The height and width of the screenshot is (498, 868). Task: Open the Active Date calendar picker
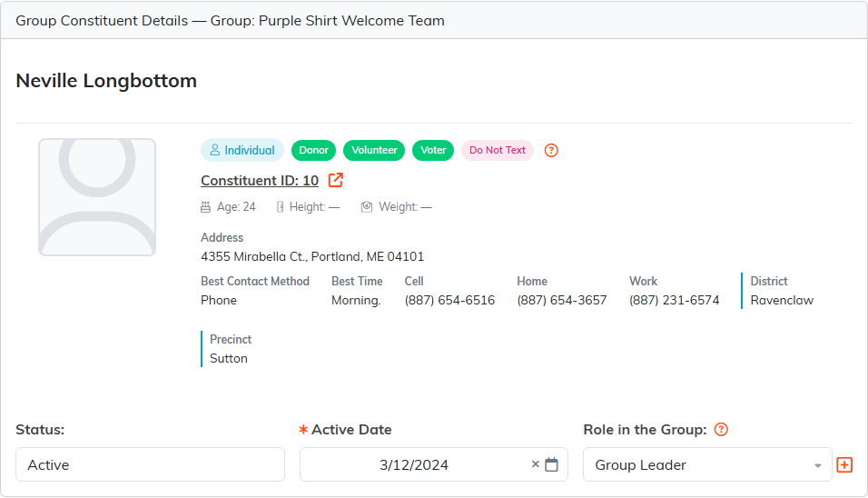551,464
